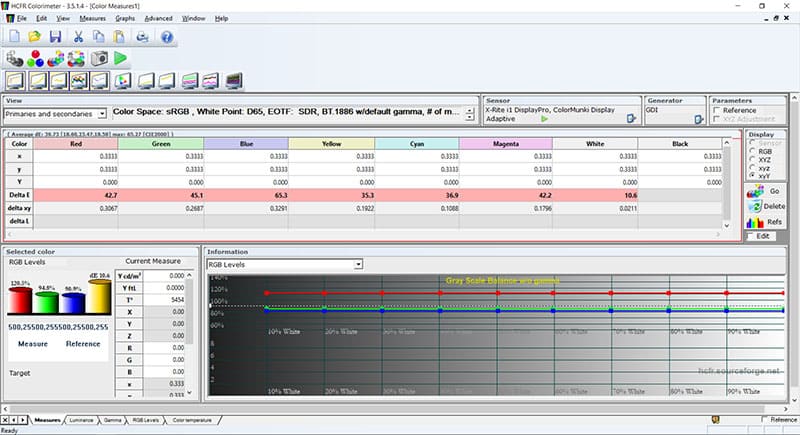Click the Print toolbar icon
This screenshot has height=435, width=800.
click(x=142, y=37)
